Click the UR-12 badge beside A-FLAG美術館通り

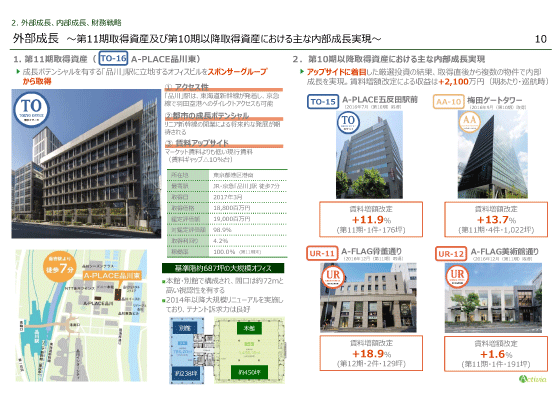pyautogui.click(x=451, y=254)
